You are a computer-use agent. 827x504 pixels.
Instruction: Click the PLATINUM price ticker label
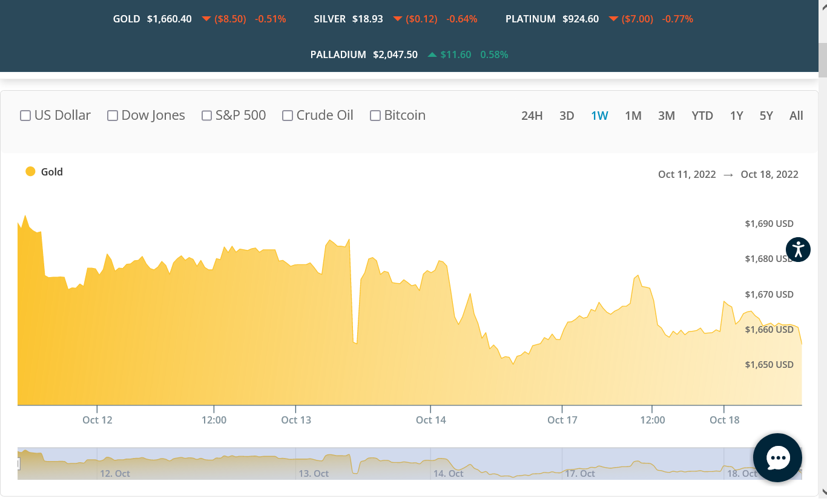[x=530, y=19]
